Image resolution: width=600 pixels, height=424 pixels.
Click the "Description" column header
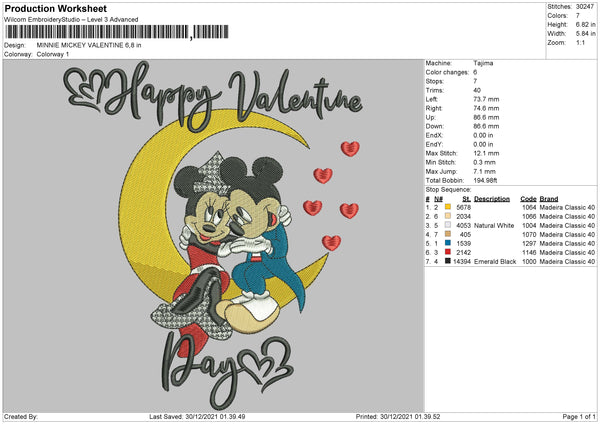click(492, 199)
